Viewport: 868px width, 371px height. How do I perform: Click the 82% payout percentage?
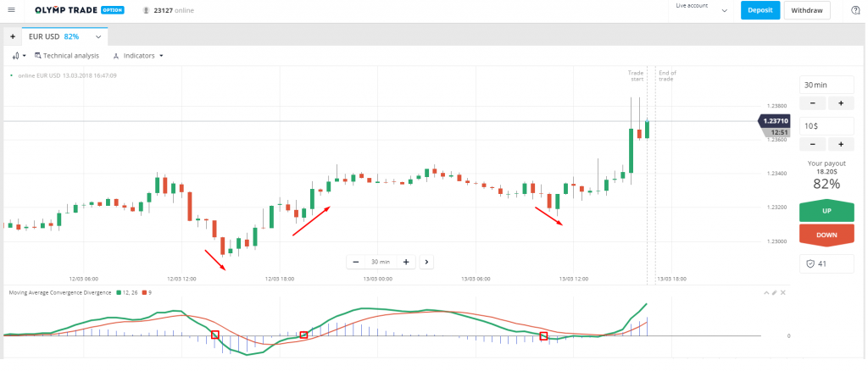click(826, 184)
